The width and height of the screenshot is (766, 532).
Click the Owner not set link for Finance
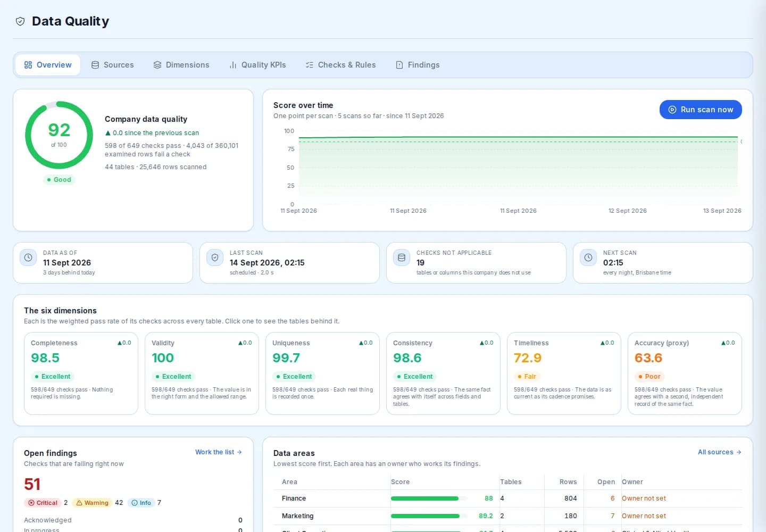644,498
